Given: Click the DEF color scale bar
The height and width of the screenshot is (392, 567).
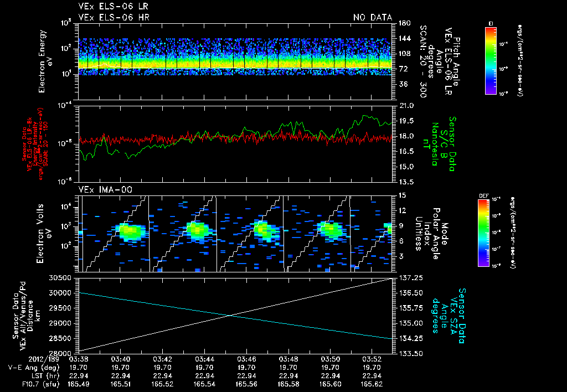Looking at the screenshot, I should [x=484, y=233].
